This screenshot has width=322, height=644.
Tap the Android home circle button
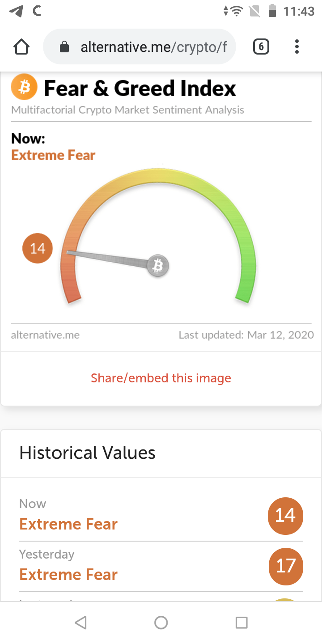coord(161,622)
